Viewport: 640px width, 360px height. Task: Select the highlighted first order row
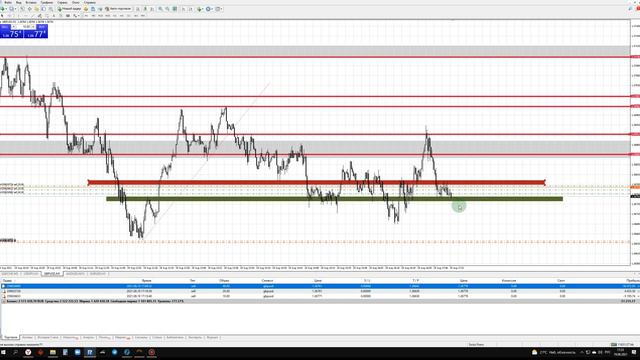coord(320,286)
